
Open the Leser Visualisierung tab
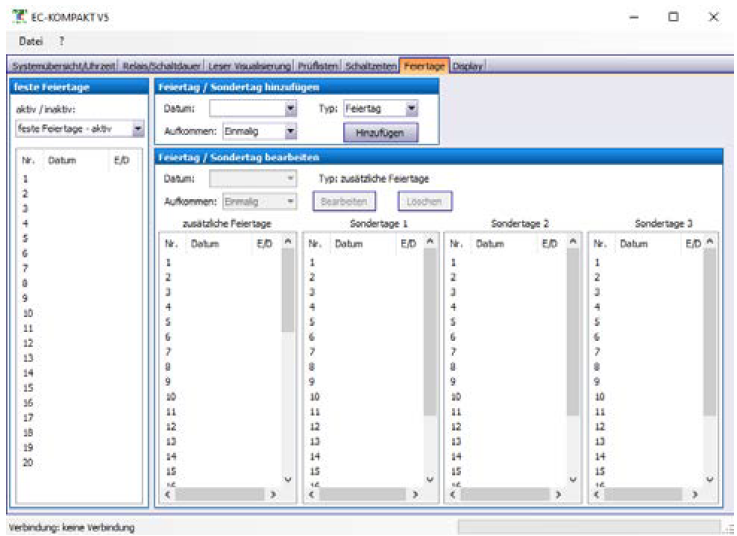click(x=249, y=66)
